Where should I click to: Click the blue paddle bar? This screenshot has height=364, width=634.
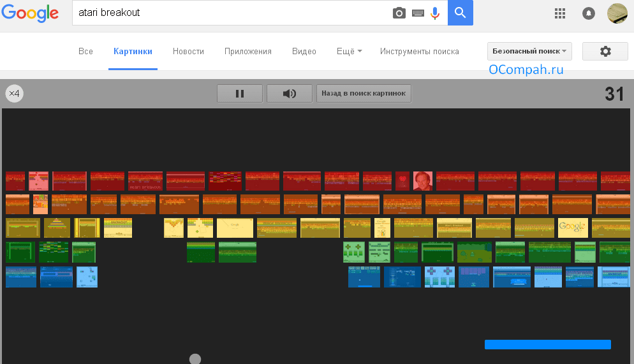coord(548,344)
